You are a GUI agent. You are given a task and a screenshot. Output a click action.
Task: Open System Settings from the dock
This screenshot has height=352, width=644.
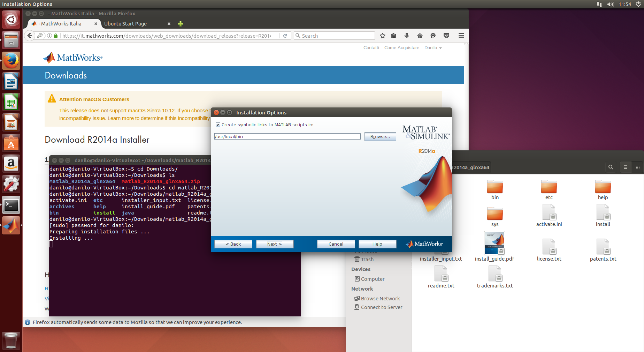(11, 184)
